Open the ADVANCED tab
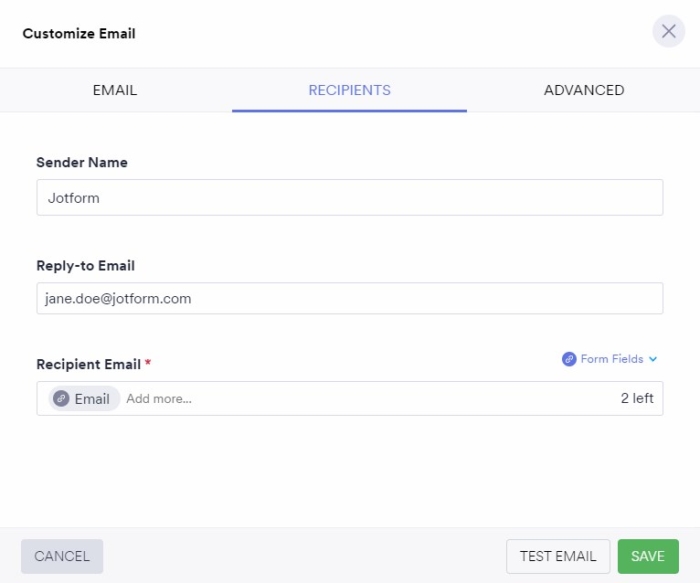This screenshot has height=583, width=700. (584, 90)
